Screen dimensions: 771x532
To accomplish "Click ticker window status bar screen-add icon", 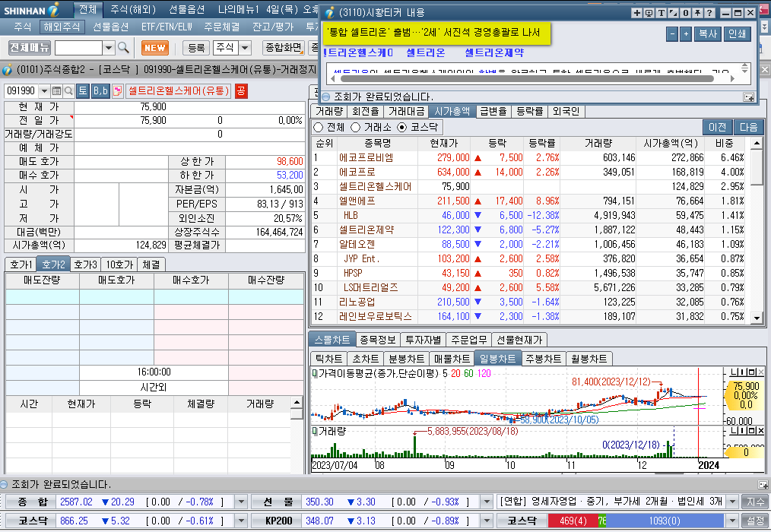I will coord(748,97).
